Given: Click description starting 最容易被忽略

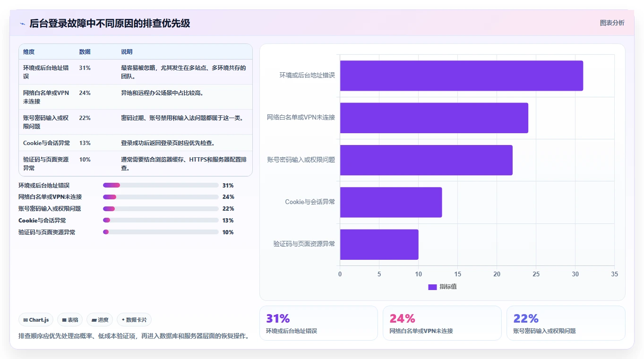Looking at the screenshot, I should point(184,72).
